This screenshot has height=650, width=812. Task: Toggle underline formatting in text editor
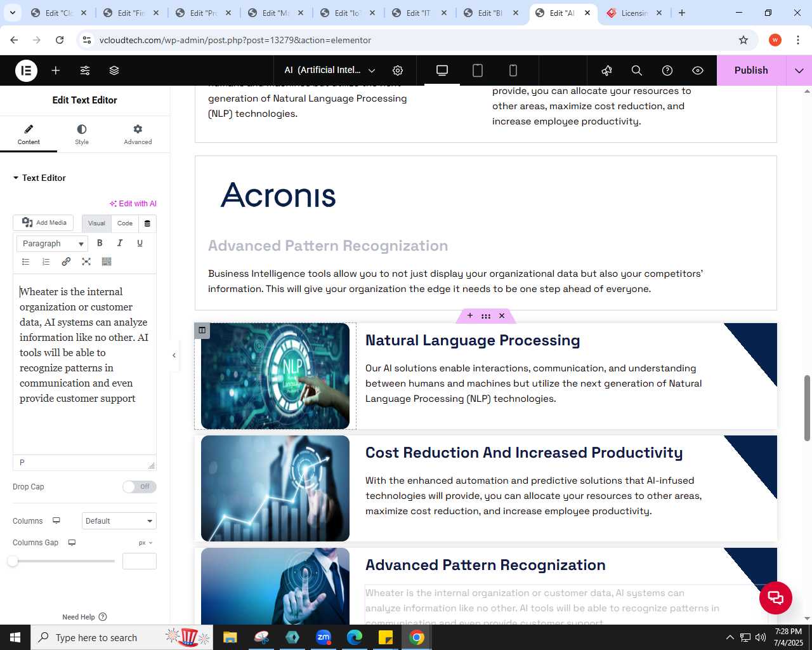coord(140,243)
